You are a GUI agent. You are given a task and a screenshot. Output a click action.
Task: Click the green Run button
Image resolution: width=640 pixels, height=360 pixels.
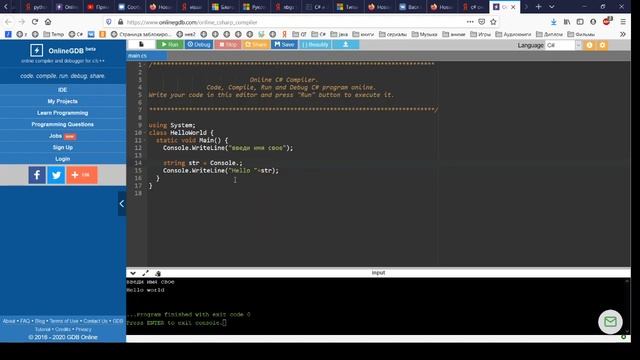coord(170,44)
